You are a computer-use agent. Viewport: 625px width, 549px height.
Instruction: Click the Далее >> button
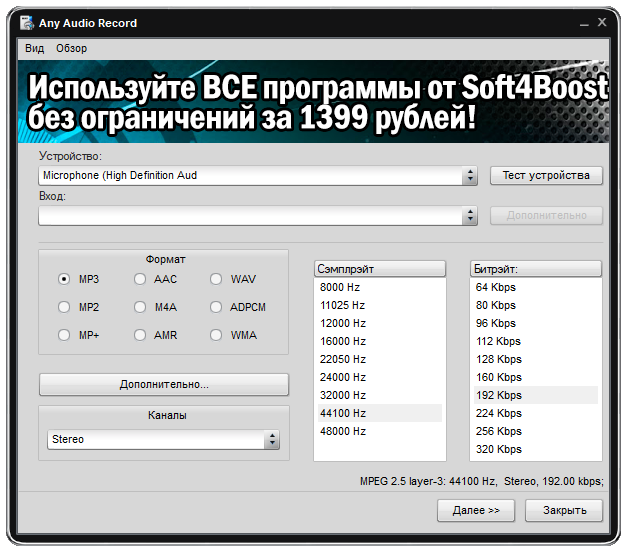476,510
